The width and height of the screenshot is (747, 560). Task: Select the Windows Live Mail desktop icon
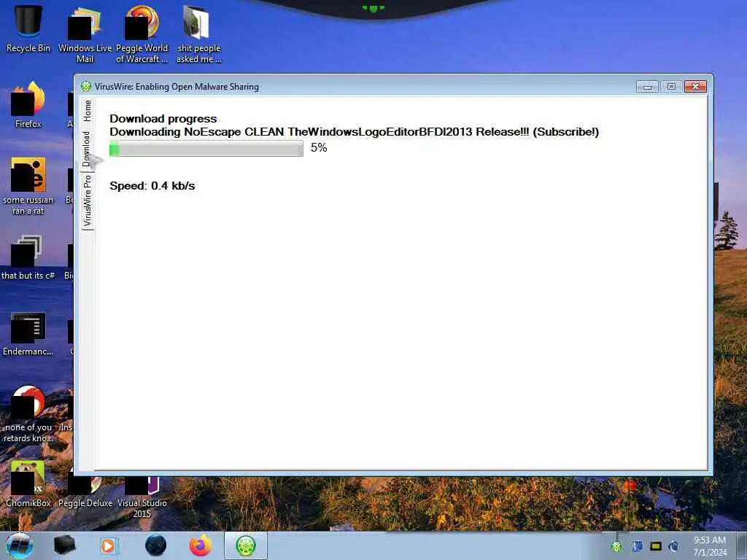point(85,34)
